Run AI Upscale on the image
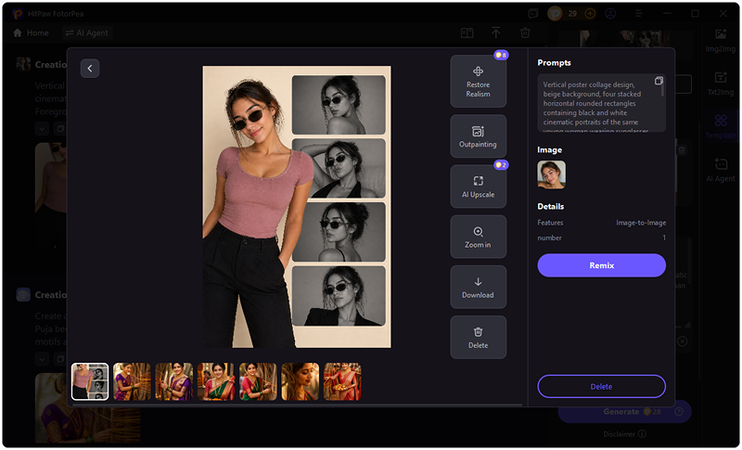This screenshot has height=450, width=742. [478, 186]
